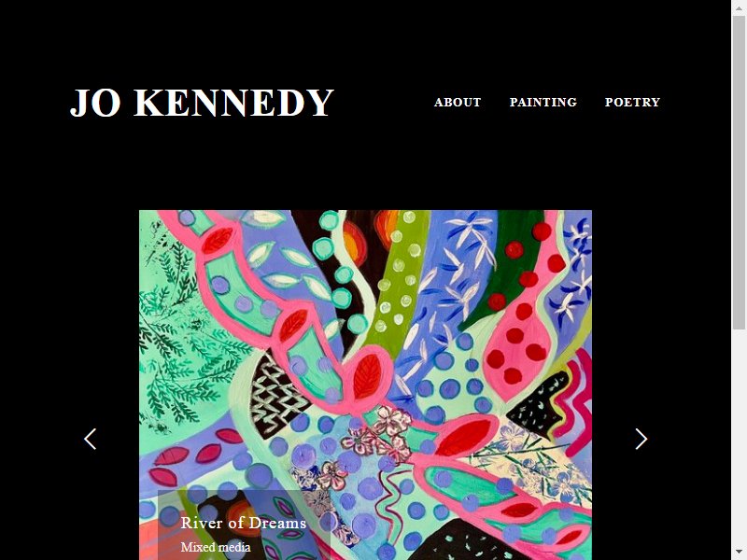Click the pink blossom cluster in the painting
Screen dimensions: 747x560
click(379, 434)
